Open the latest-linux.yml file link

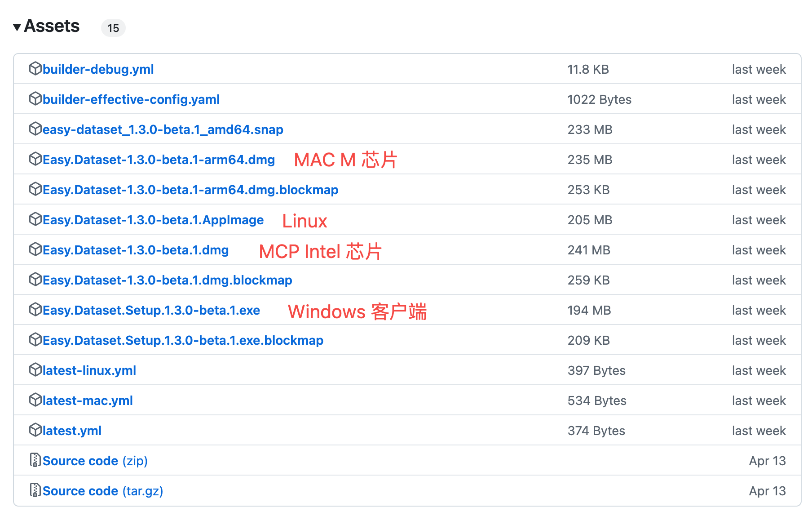89,370
